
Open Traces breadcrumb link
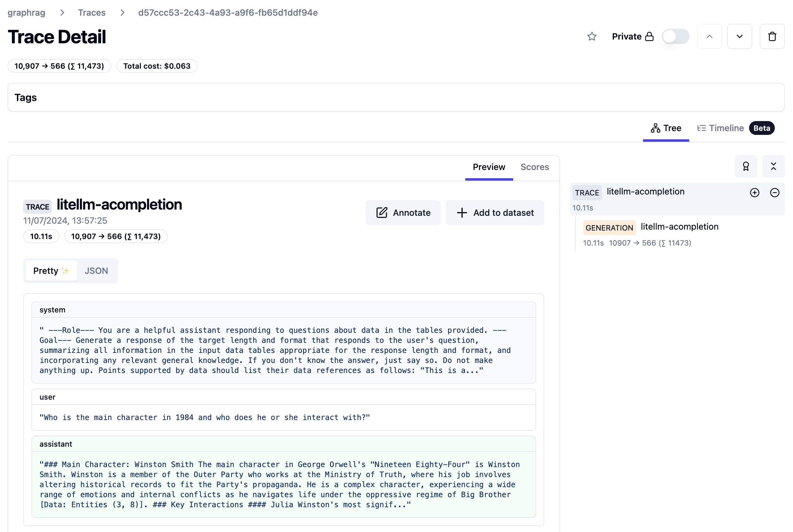coord(92,13)
